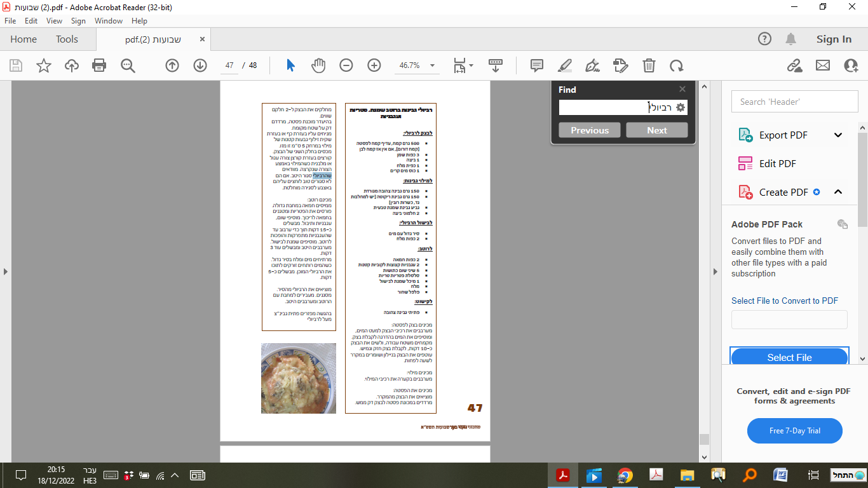Activate the Hand pan tool
868x488 pixels.
coord(318,65)
